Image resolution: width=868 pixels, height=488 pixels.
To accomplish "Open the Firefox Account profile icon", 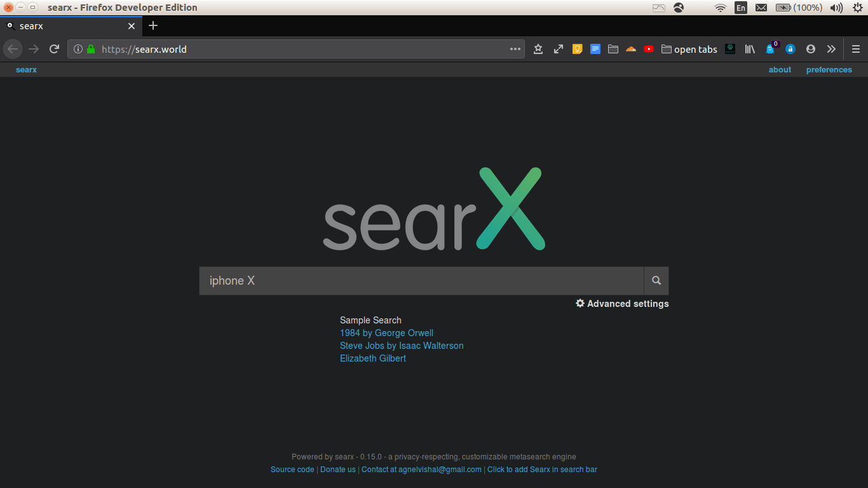I will tap(811, 49).
